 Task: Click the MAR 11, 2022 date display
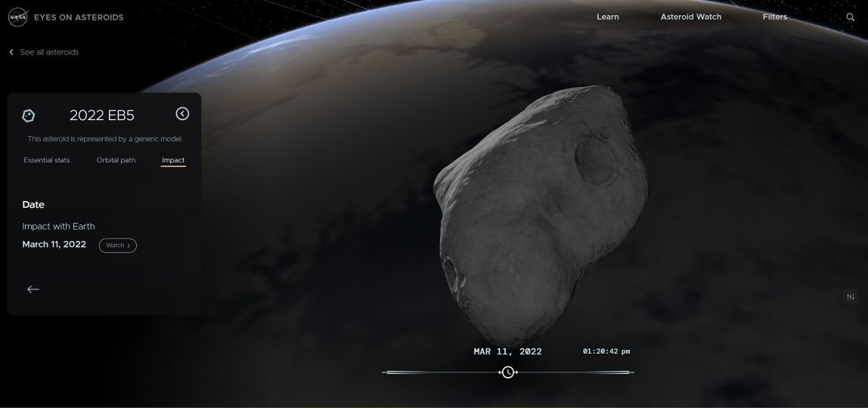click(x=507, y=351)
